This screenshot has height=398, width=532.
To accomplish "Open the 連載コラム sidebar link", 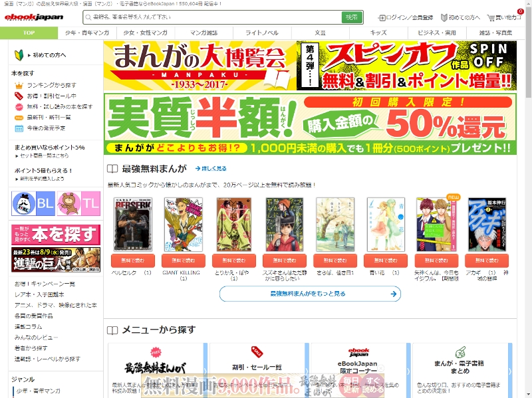I will pyautogui.click(x=28, y=327).
